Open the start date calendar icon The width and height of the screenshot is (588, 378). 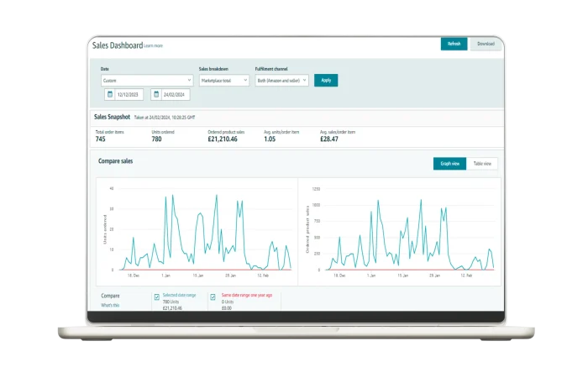click(x=110, y=95)
